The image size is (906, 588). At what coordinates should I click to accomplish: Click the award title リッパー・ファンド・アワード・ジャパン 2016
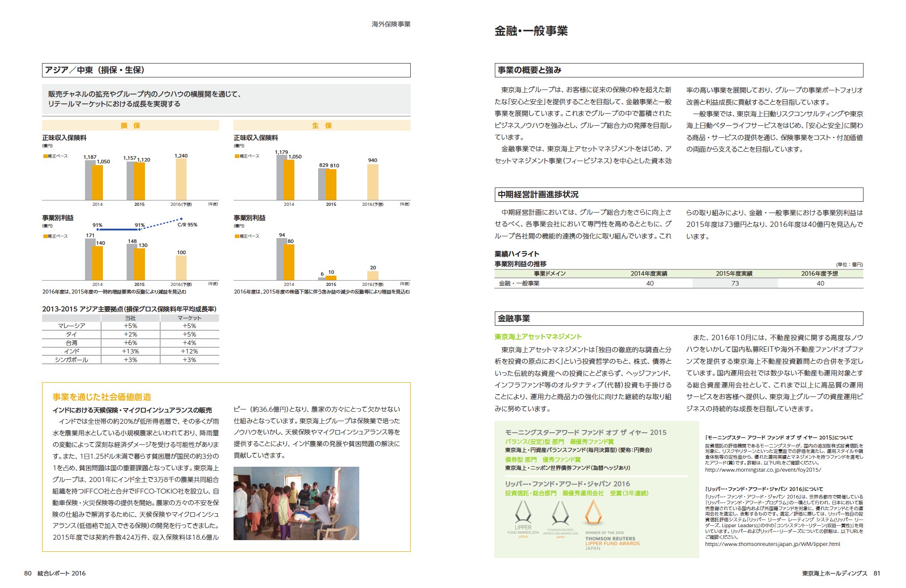[x=567, y=484]
